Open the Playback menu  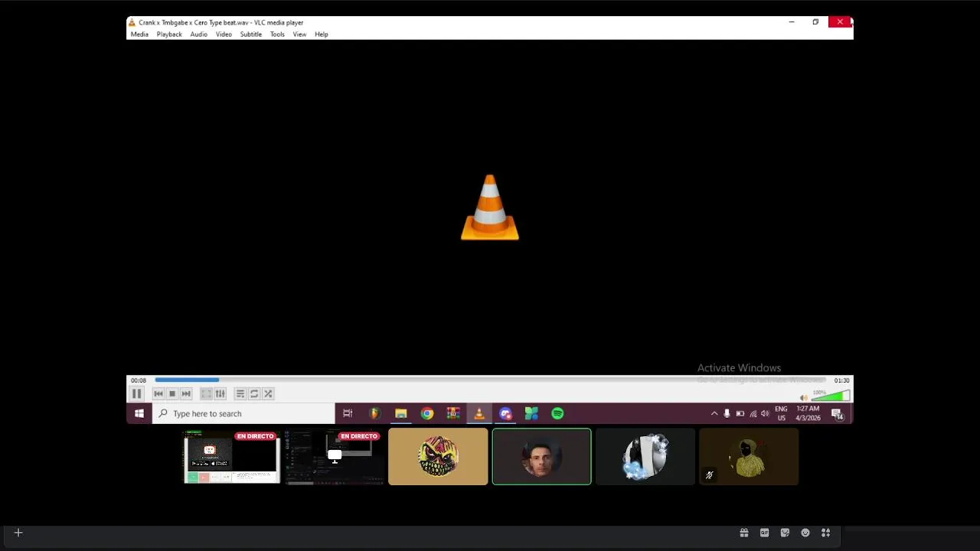coord(169,34)
